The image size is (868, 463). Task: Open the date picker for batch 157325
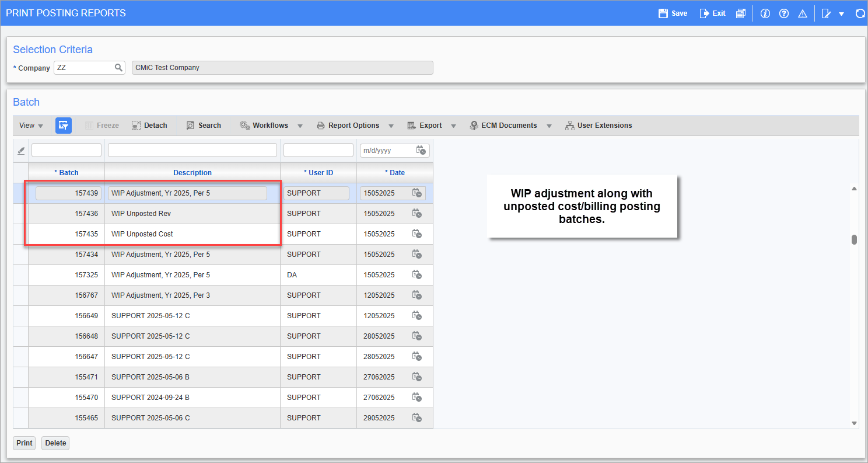417,275
